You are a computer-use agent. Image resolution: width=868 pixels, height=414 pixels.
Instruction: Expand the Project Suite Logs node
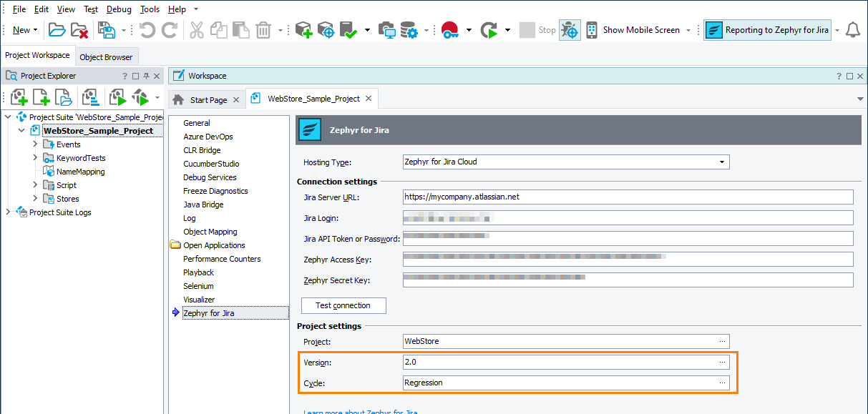pos(8,212)
